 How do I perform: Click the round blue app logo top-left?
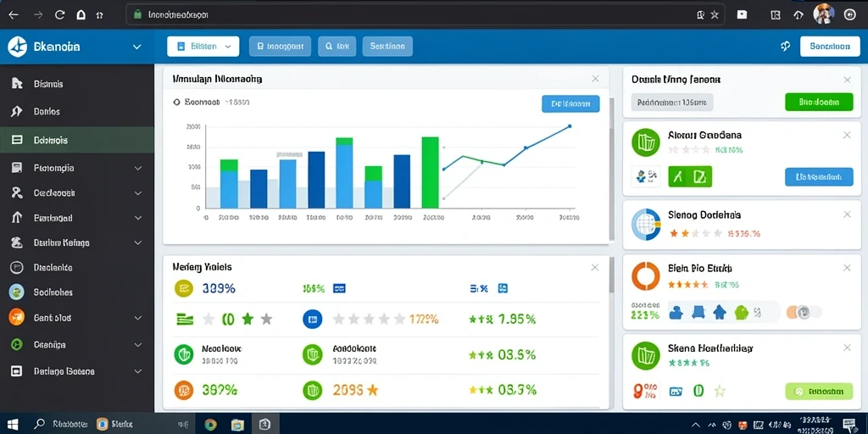[18, 47]
